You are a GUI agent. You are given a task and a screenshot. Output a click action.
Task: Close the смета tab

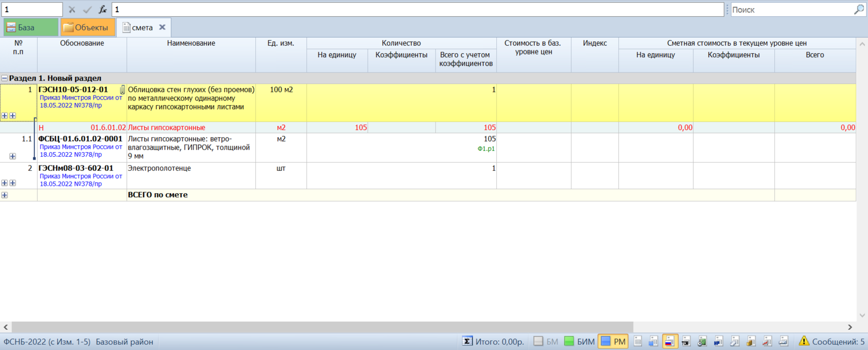click(x=163, y=27)
